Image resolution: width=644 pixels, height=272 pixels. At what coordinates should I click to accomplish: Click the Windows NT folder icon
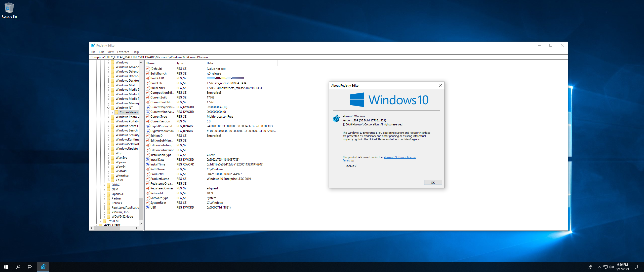click(113, 108)
